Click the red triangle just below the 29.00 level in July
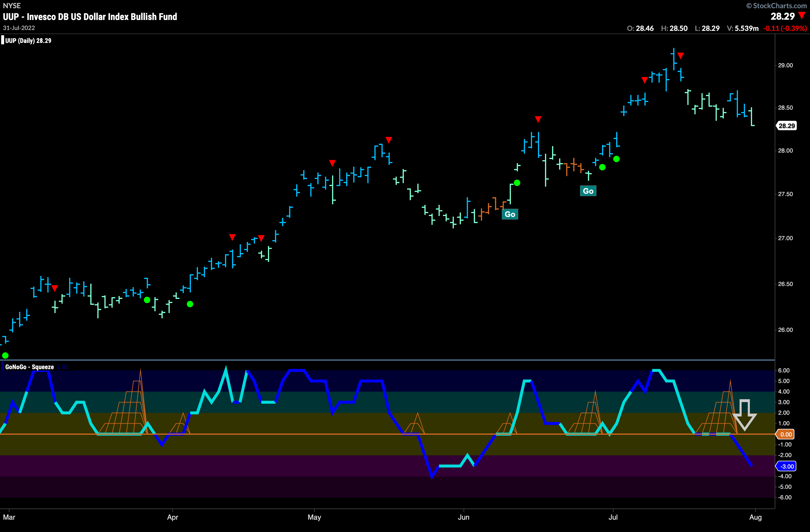This screenshot has width=810, height=532. pos(645,80)
